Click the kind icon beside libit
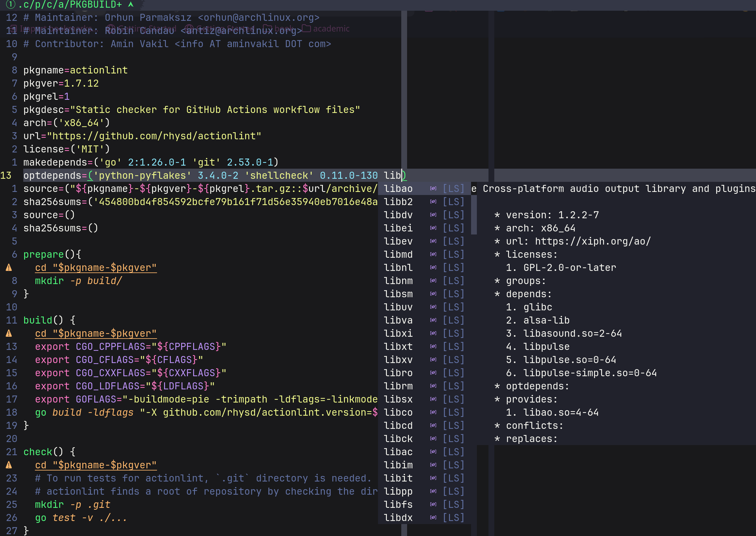 [x=433, y=478]
